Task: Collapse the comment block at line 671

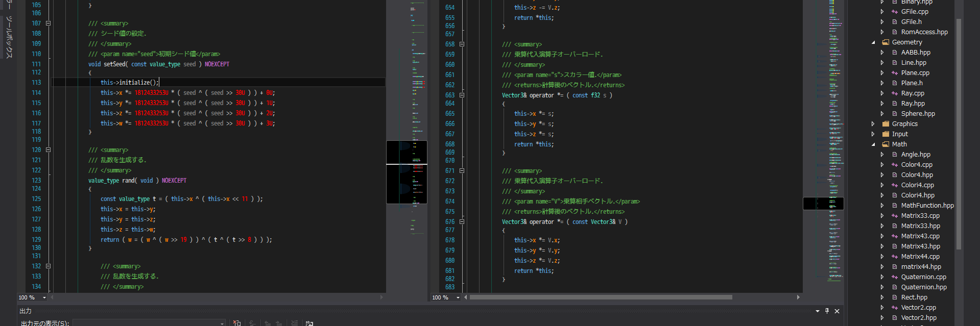Action: (462, 171)
